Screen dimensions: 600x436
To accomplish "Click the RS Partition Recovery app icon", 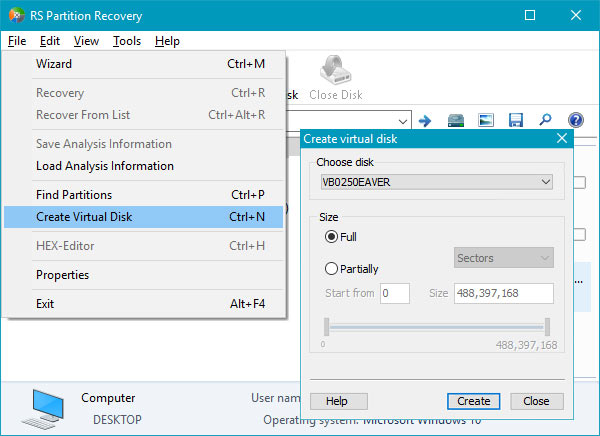I will click(17, 15).
